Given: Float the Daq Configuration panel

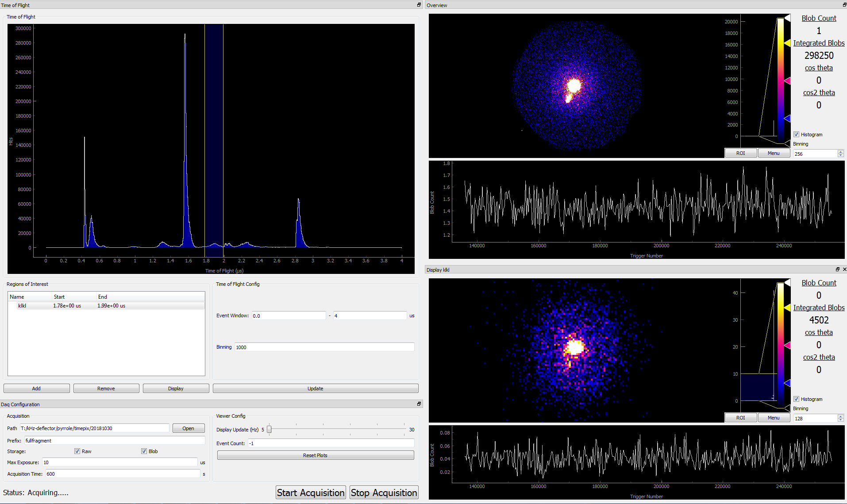Looking at the screenshot, I should pos(419,404).
